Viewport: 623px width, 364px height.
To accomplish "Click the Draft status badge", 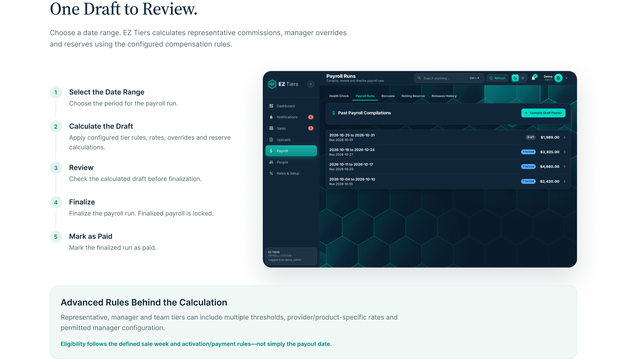I will 531,137.
